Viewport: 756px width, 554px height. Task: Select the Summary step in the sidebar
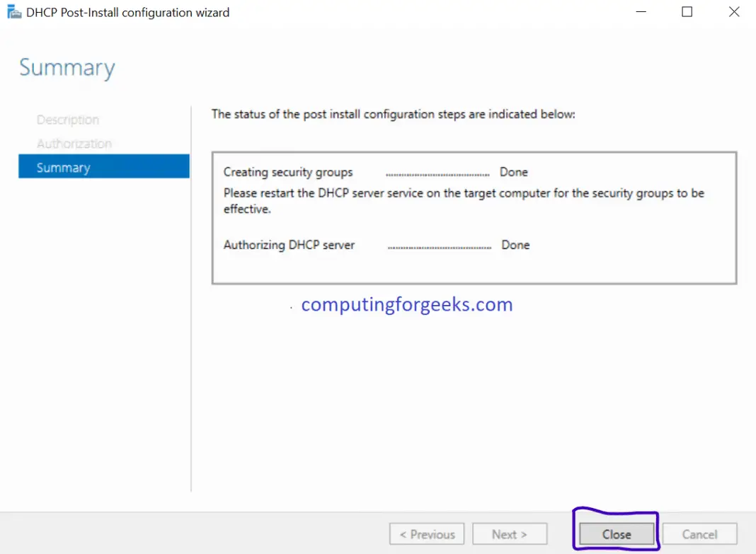coord(64,167)
